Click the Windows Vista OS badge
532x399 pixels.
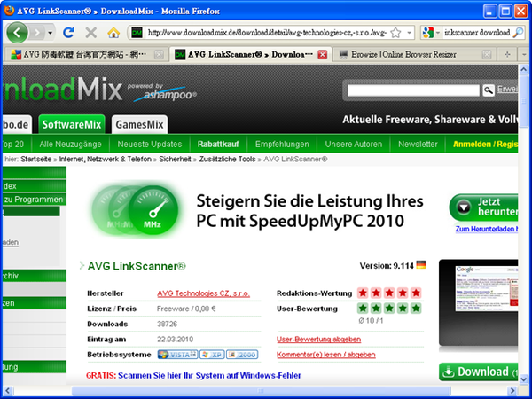coord(178,355)
